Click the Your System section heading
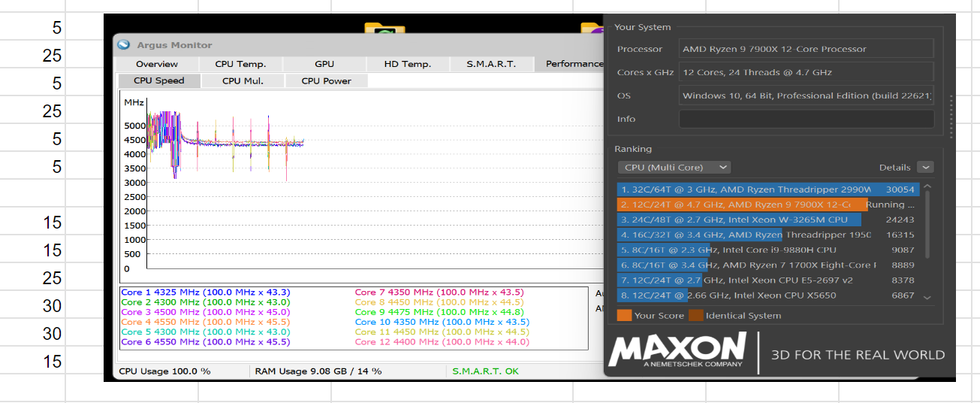This screenshot has width=980, height=403. 642,27
